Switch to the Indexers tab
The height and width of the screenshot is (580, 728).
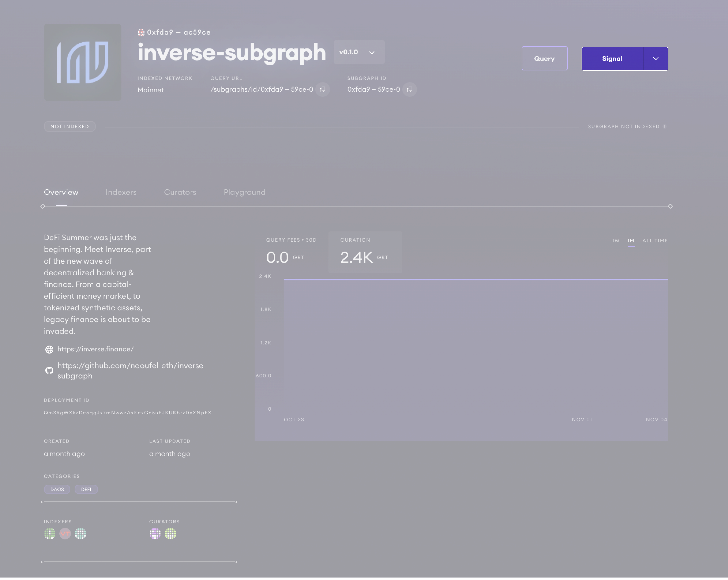121,192
